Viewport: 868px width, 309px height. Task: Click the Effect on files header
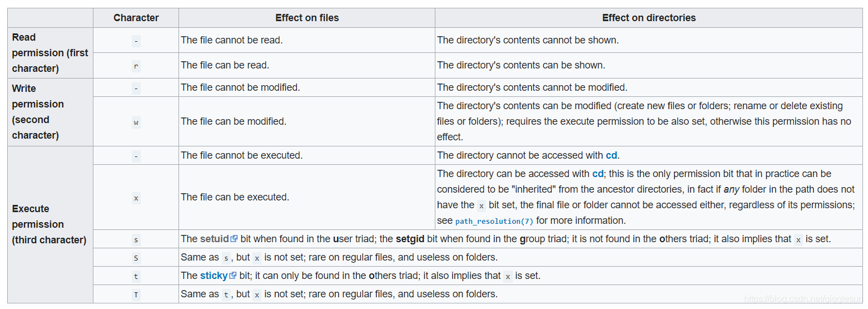307,18
